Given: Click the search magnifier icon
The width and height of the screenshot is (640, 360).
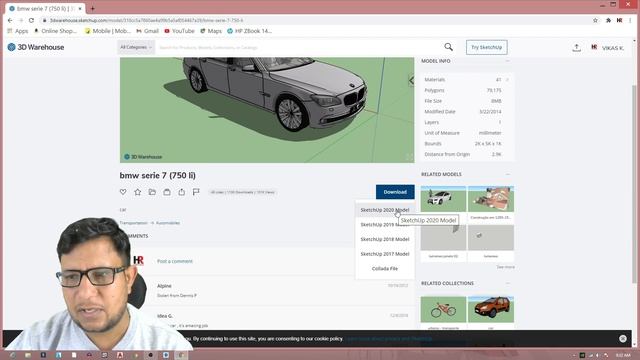Looking at the screenshot, I should pyautogui.click(x=449, y=47).
